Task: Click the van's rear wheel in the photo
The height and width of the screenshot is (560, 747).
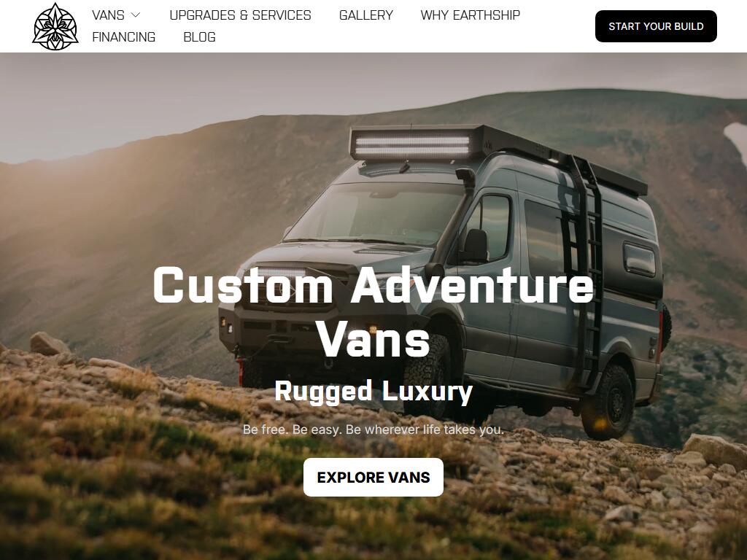Action: click(x=609, y=402)
